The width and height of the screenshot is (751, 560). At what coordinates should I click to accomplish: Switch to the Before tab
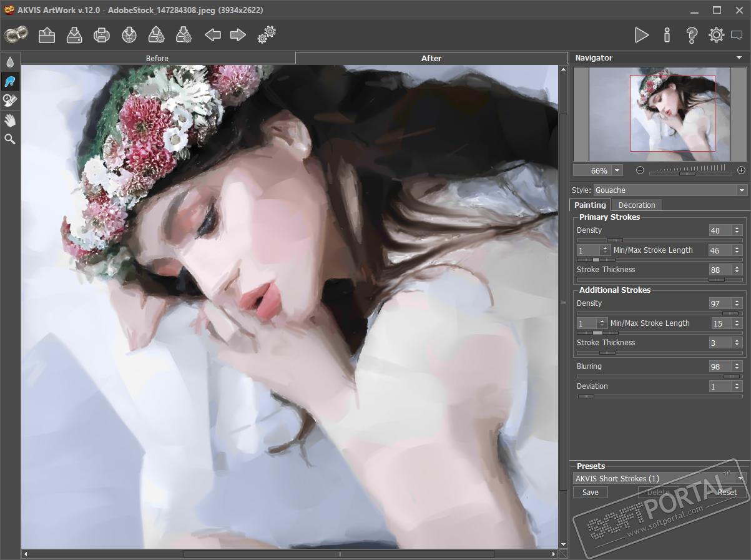coord(157,58)
